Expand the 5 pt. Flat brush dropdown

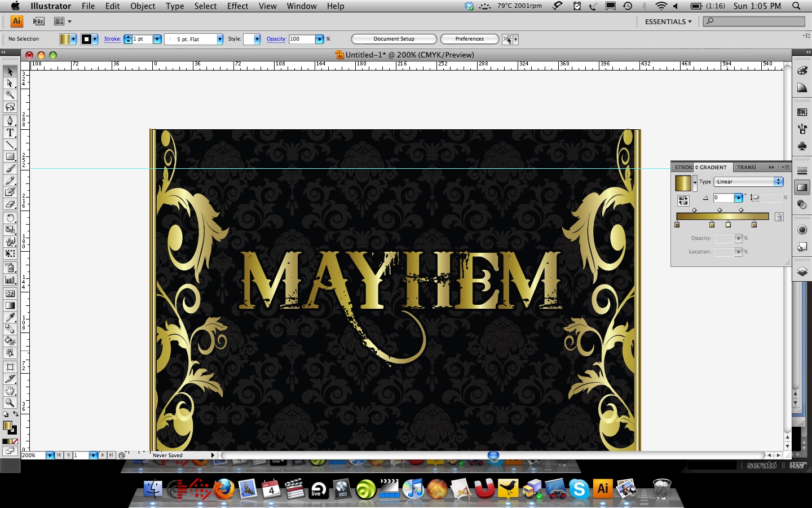pos(220,39)
